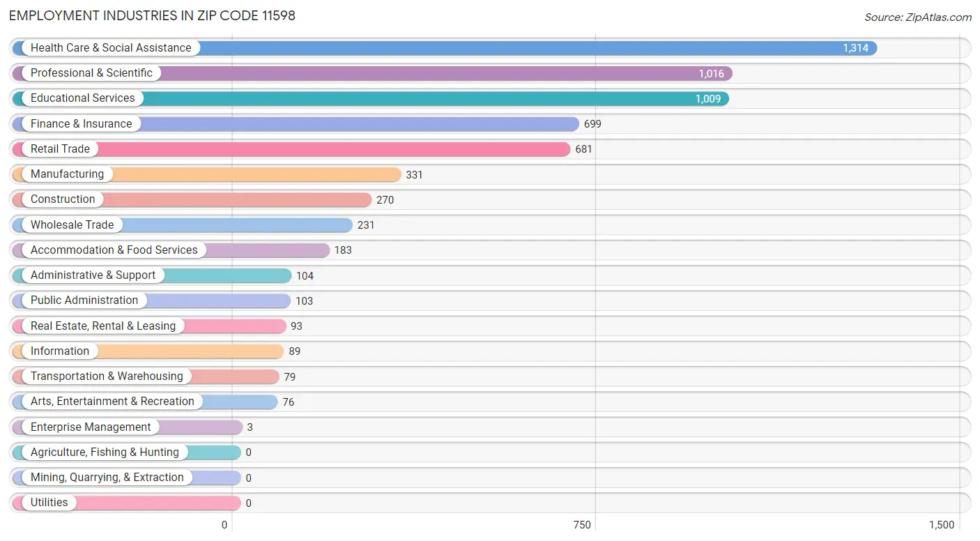Click the Accommodation & Food Services label
This screenshot has height=541, width=980.
click(x=114, y=250)
